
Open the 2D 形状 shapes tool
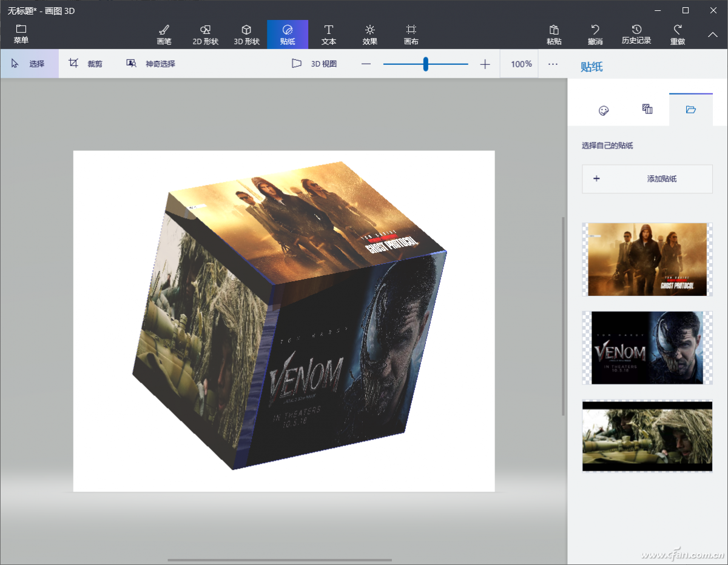tap(205, 35)
